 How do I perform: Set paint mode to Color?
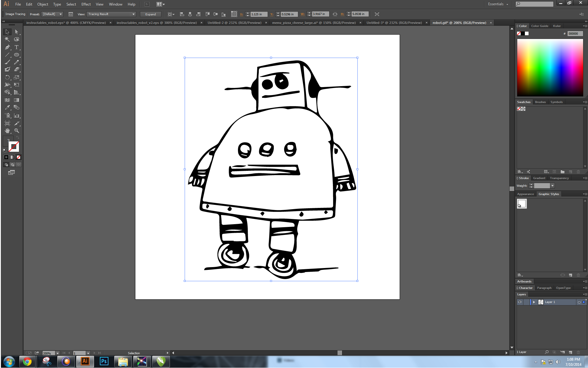click(x=6, y=157)
